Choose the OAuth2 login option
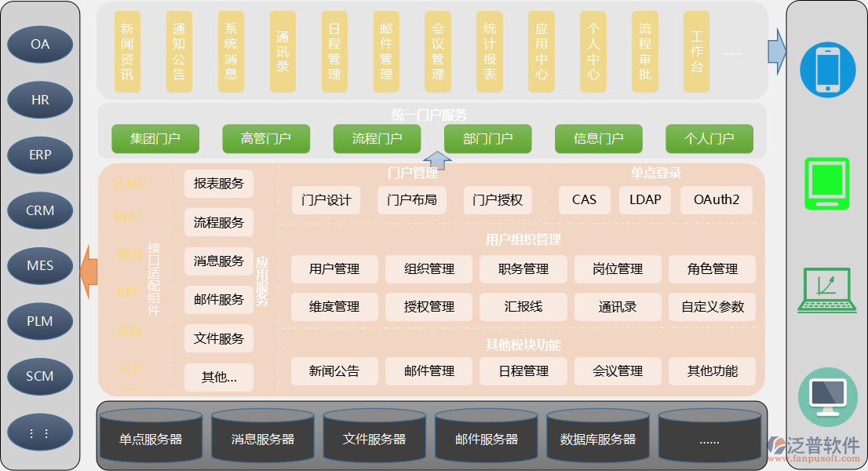This screenshot has width=868, height=471. point(716,200)
